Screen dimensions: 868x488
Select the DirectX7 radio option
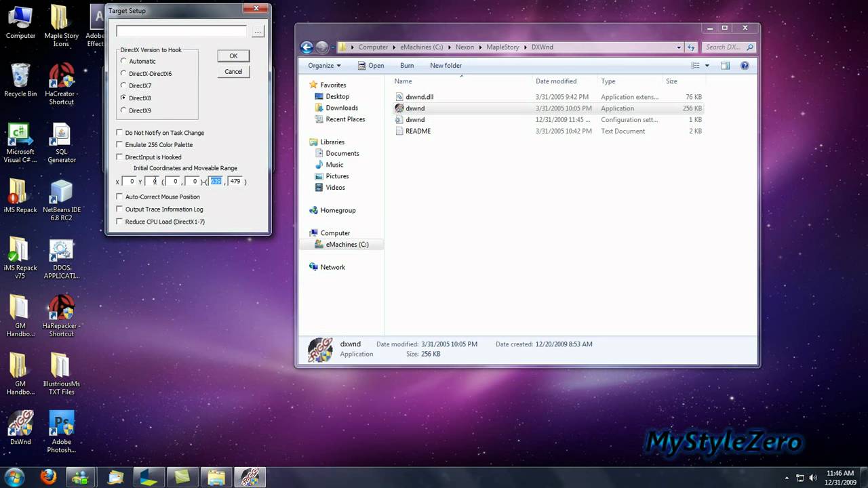[123, 85]
